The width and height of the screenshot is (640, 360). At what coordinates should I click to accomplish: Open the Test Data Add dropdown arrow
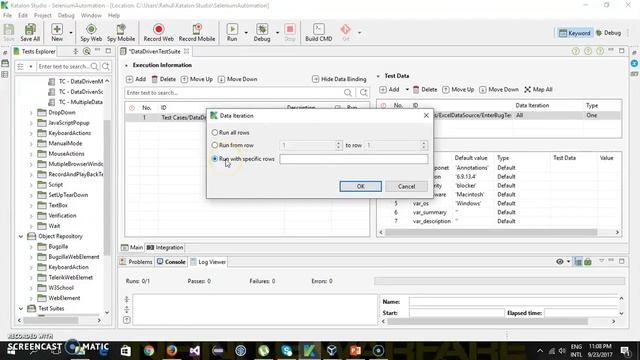pyautogui.click(x=407, y=89)
